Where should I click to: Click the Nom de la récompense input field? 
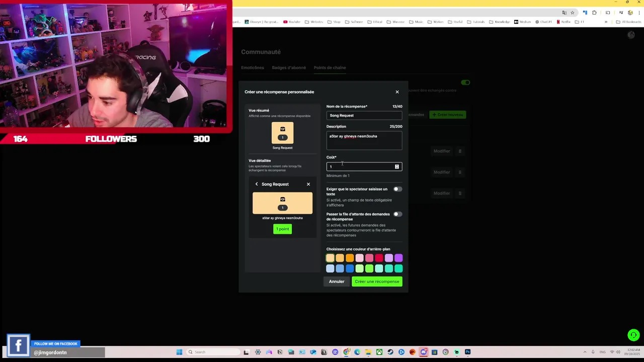[364, 116]
